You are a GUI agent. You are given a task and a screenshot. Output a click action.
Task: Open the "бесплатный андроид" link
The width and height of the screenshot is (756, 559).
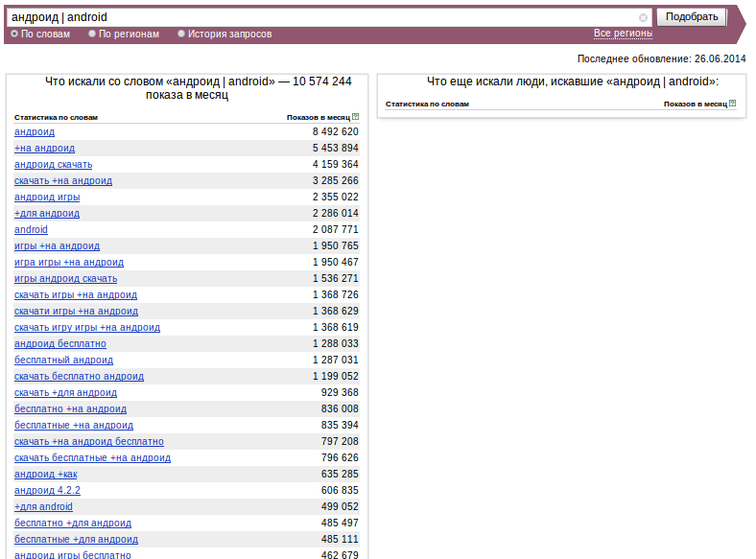click(x=63, y=360)
